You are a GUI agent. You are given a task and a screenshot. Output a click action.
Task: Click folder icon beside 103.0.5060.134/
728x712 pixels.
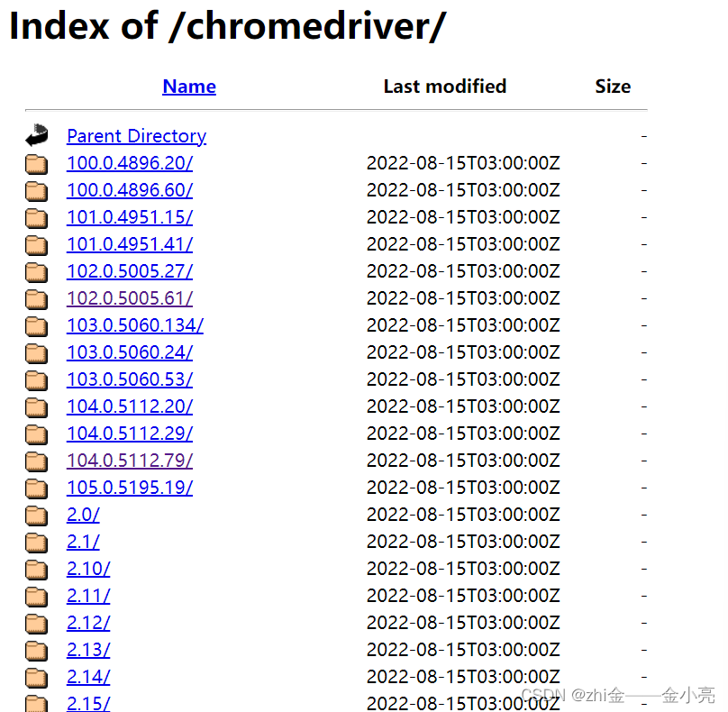coord(36,325)
